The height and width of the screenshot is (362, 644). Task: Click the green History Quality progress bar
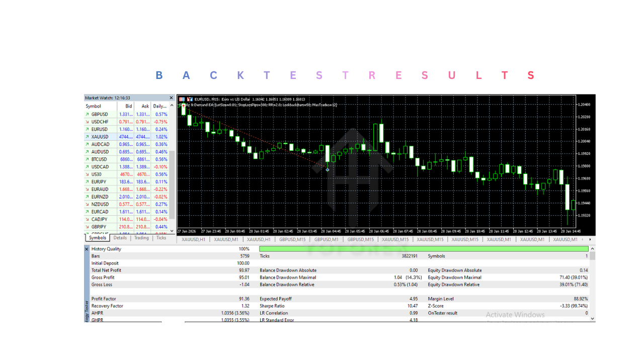click(423, 248)
